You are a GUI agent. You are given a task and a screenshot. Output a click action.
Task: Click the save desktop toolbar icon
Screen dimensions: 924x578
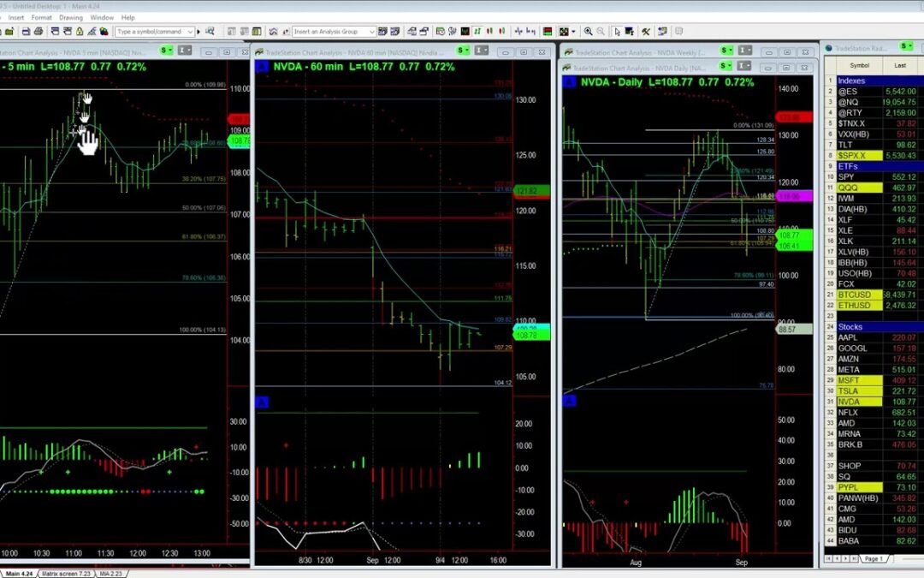point(26,32)
